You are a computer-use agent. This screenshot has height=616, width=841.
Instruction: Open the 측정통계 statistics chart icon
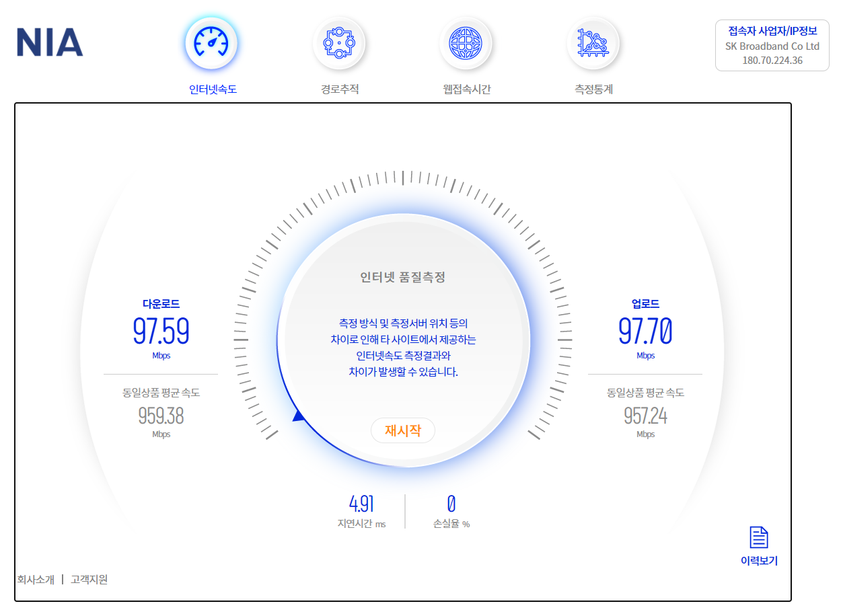pos(593,43)
